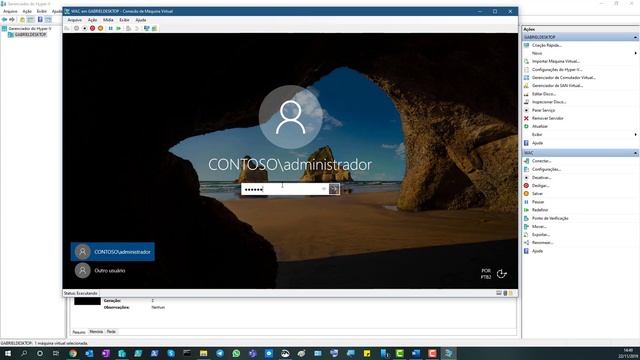640x360 pixels.
Task: Select the CONTOSO\administrador user tile
Action: pyautogui.click(x=113, y=252)
